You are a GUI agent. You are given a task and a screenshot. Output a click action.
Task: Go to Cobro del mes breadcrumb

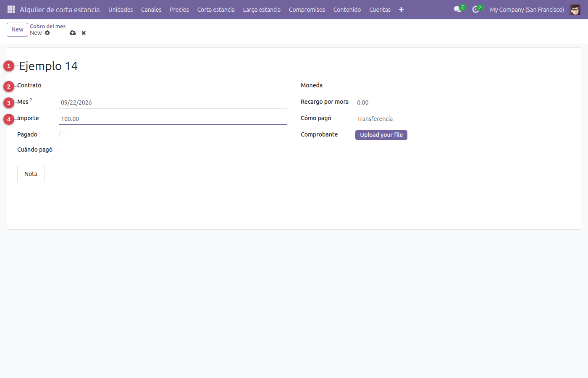pos(48,26)
